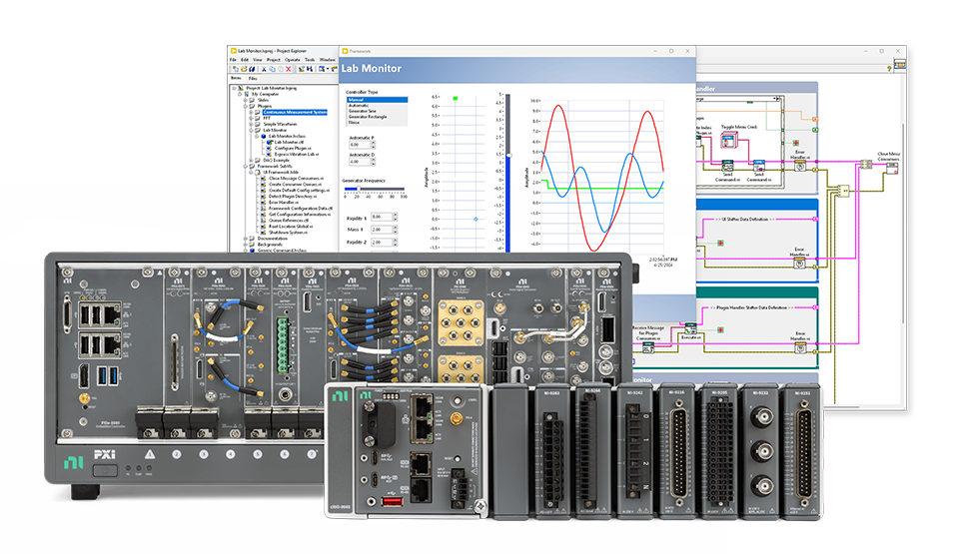Select Generator Rectangle controller type
This screenshot has height=560, width=959.
pyautogui.click(x=377, y=116)
